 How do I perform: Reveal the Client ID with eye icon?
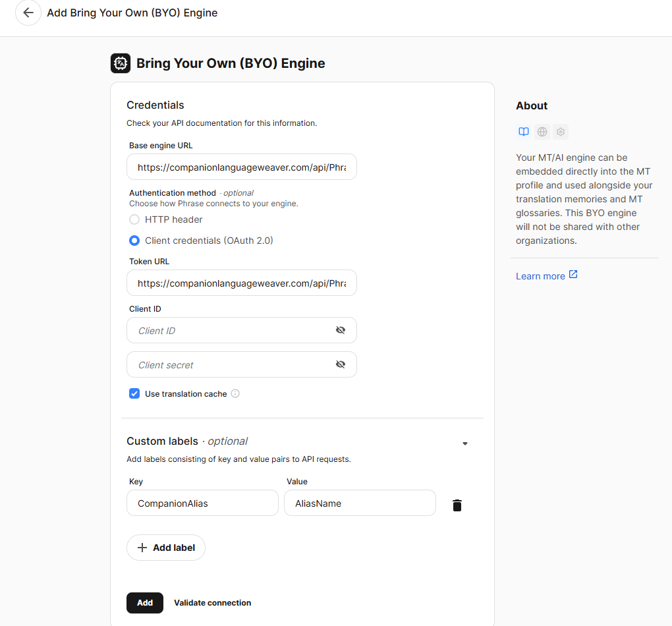point(341,330)
